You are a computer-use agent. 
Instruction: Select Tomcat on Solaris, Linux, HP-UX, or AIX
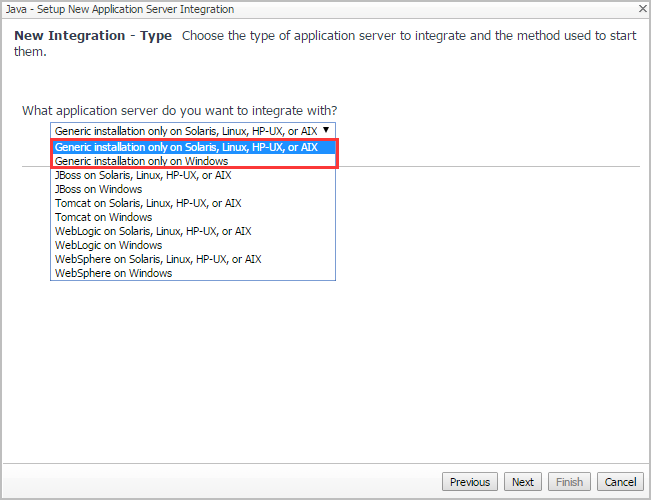[148, 203]
